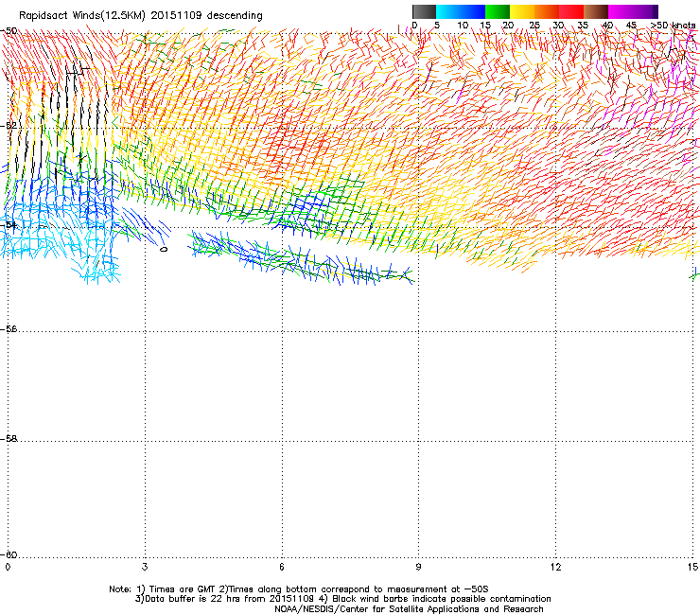The width and height of the screenshot is (700, 615).
Task: Click the NOAA/NESDIS credit line
Action: coord(409,609)
